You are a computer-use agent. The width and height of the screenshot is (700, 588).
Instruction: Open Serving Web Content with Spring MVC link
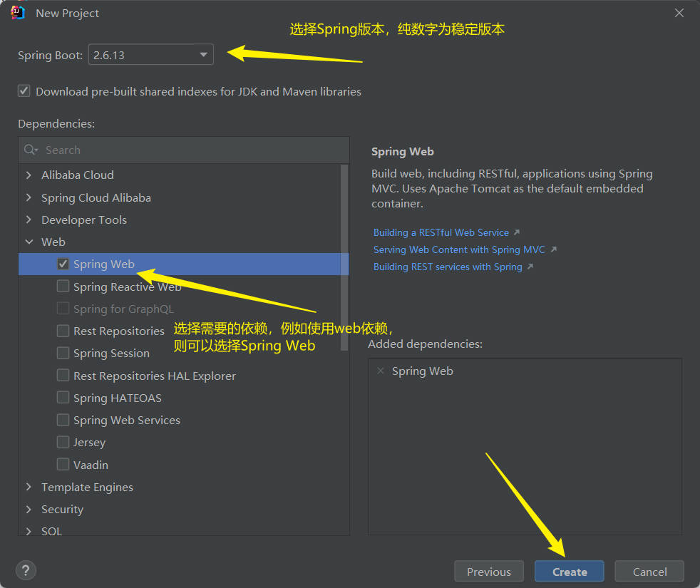459,249
